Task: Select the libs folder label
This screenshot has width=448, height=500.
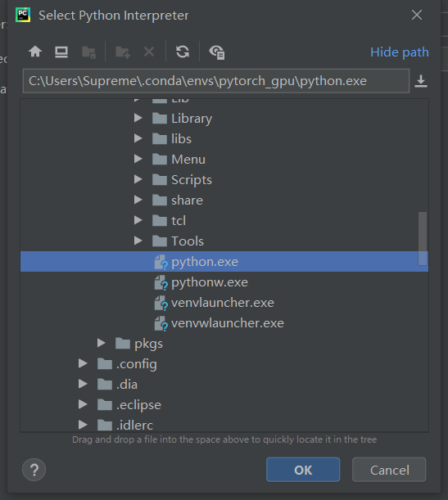Action: coord(181,139)
